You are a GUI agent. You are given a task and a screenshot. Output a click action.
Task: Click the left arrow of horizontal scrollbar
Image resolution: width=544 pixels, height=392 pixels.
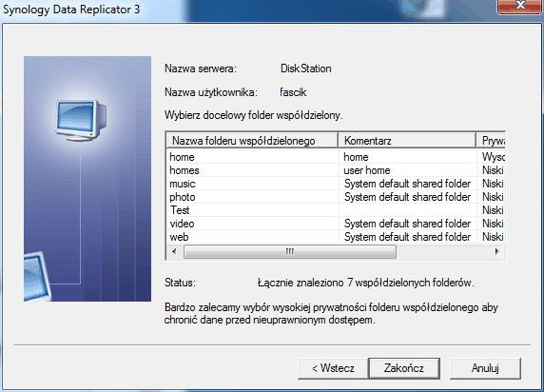[x=174, y=251]
